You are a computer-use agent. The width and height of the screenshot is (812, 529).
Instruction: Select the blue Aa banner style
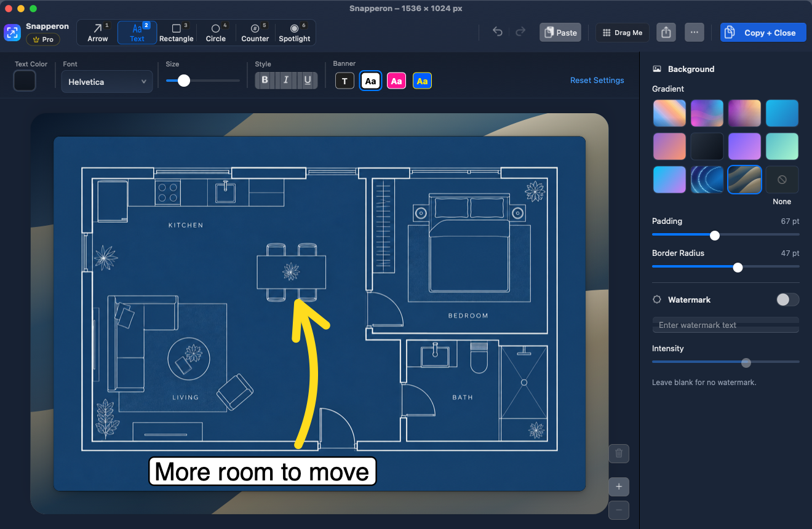click(422, 81)
